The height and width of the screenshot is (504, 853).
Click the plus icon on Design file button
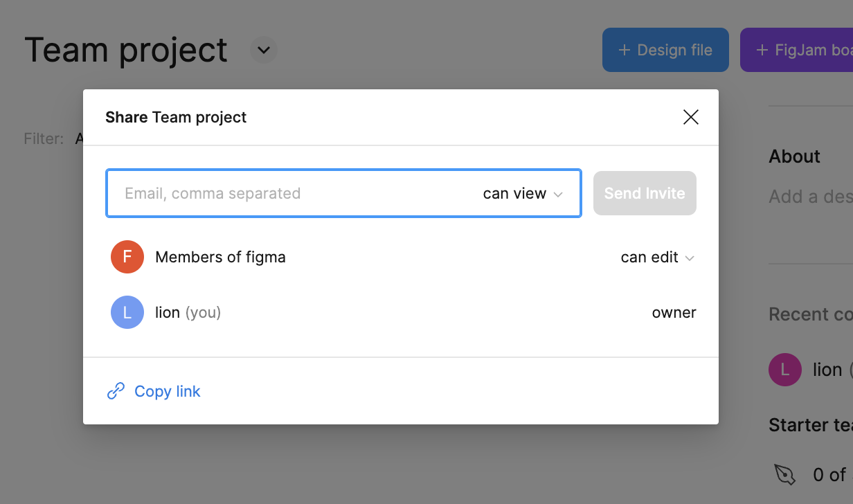coord(624,50)
